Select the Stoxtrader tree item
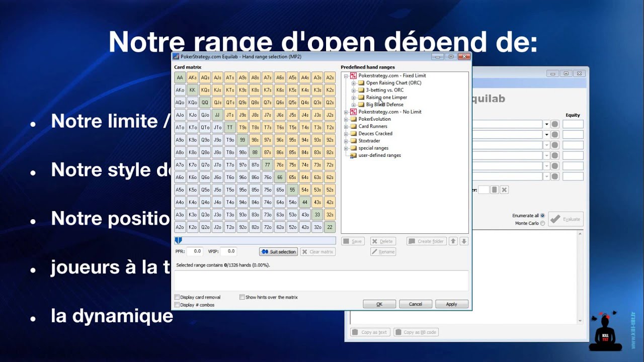This screenshot has width=644, height=362. pyautogui.click(x=369, y=141)
